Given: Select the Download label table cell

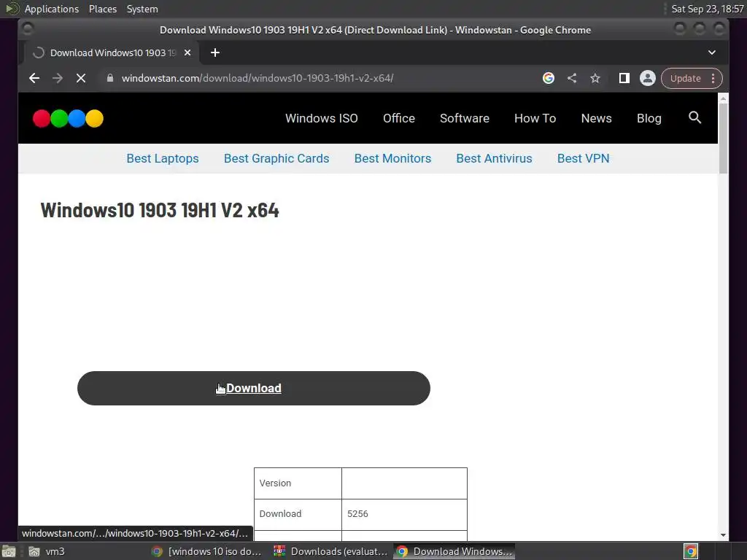Looking at the screenshot, I should point(298,514).
